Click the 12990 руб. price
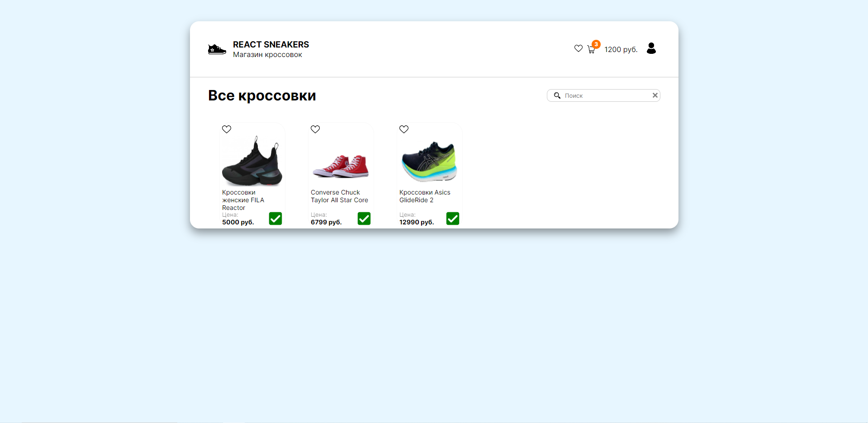 417,222
